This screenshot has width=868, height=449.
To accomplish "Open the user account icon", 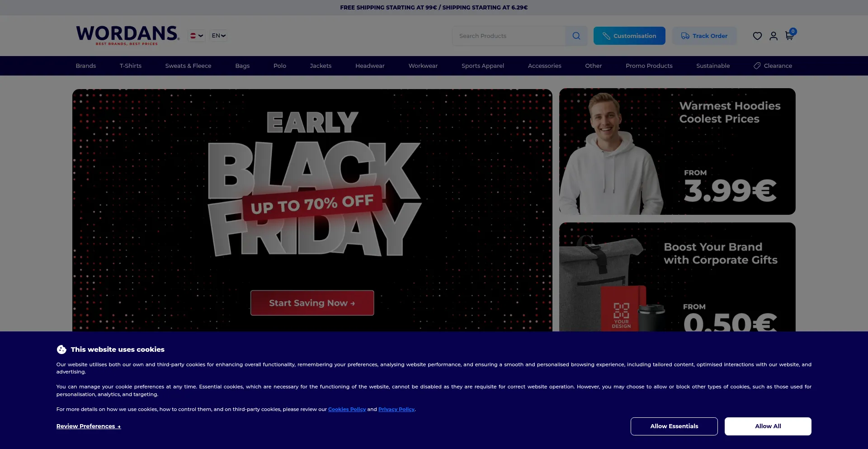I will pos(774,36).
